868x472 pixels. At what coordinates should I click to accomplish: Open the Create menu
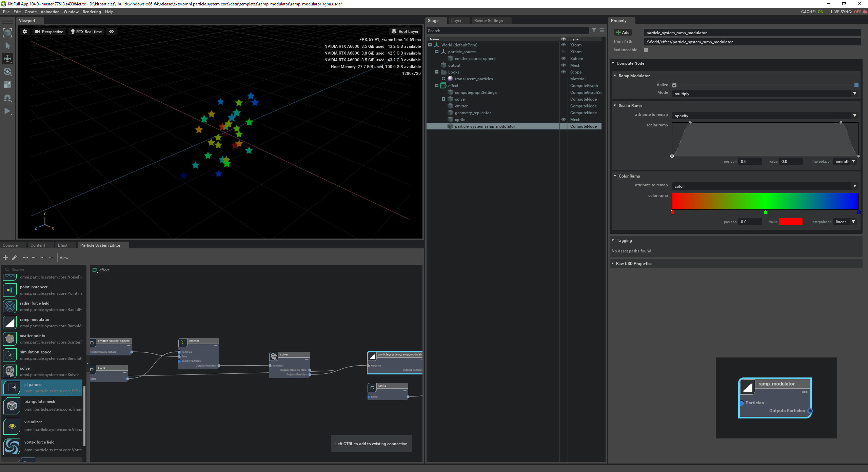31,12
